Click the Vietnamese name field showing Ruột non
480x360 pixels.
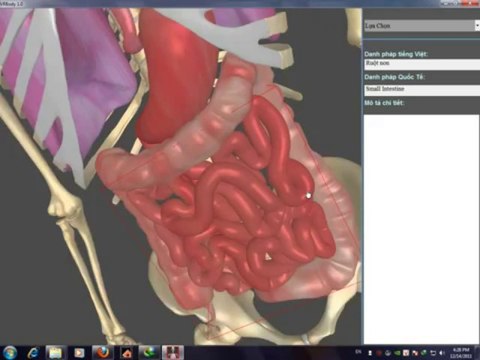[422, 64]
